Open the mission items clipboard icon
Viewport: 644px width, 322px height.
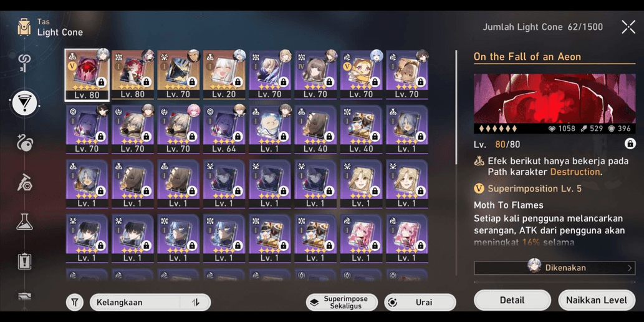pos(25,261)
